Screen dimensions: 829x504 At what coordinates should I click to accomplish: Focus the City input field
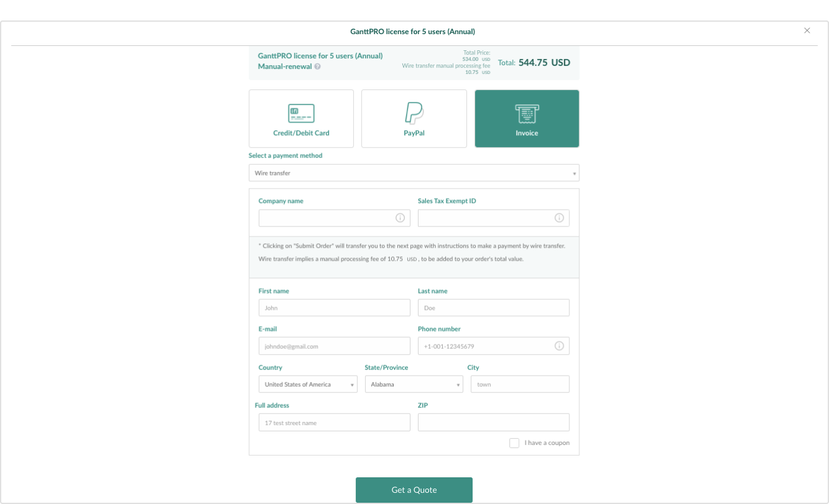[520, 384]
